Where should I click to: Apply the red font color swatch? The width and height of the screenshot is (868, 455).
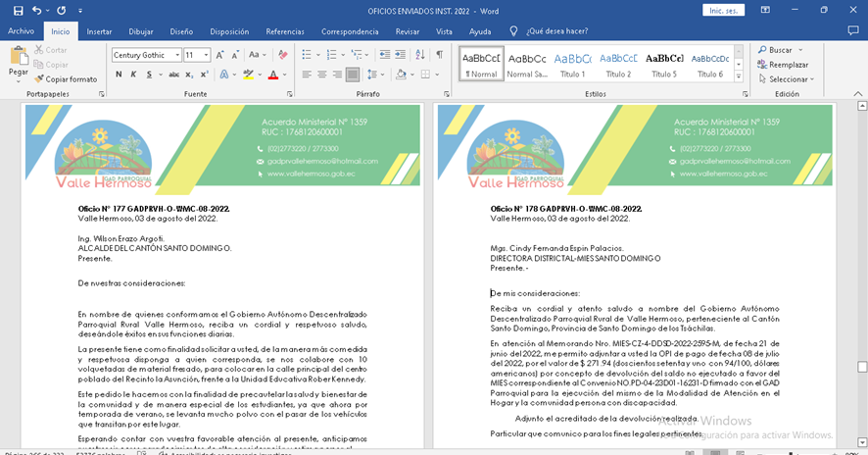tap(272, 75)
